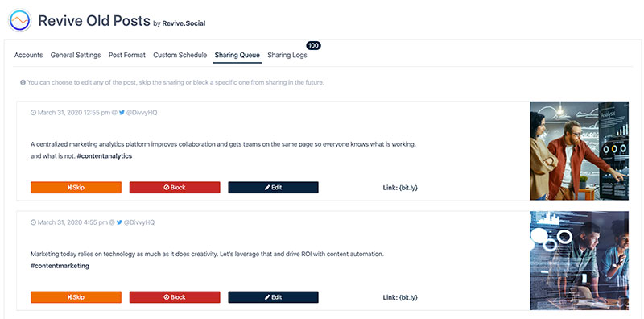Block the #contentanalytics post from sharing

(175, 188)
